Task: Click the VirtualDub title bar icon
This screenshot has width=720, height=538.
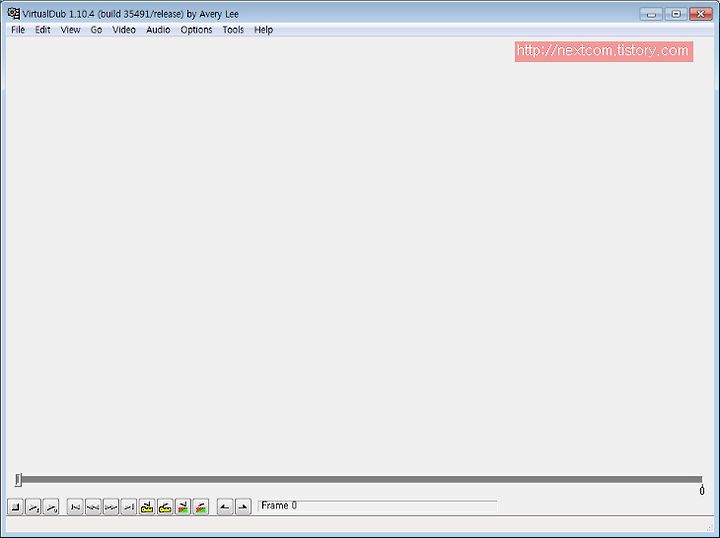Action: (13, 13)
